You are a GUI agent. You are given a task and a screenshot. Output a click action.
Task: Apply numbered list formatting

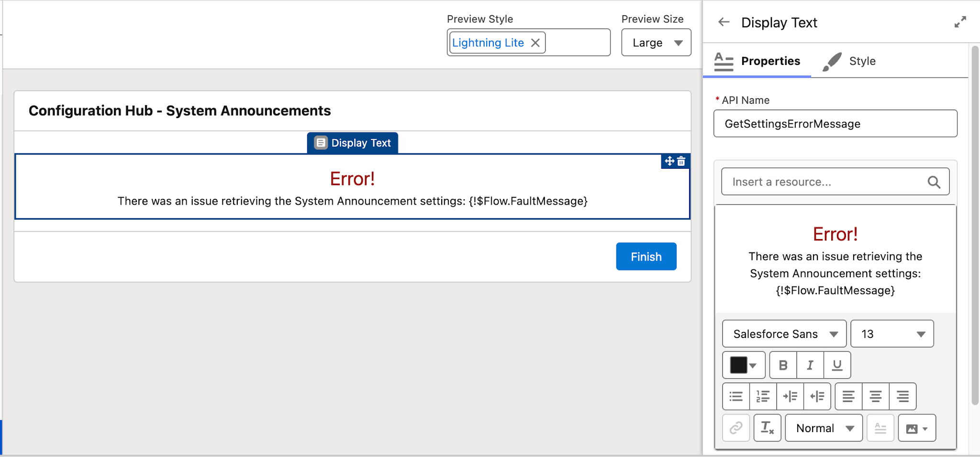pos(764,396)
